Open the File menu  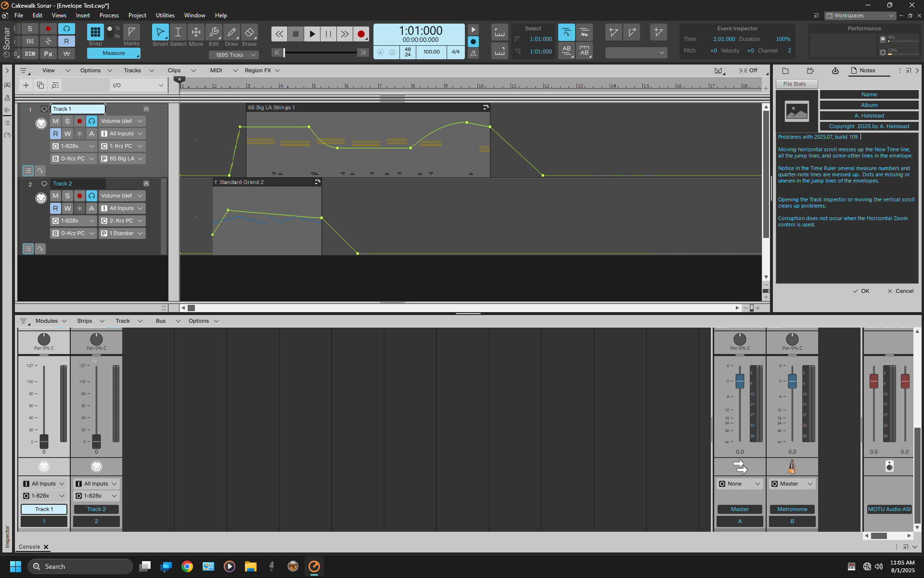[19, 15]
